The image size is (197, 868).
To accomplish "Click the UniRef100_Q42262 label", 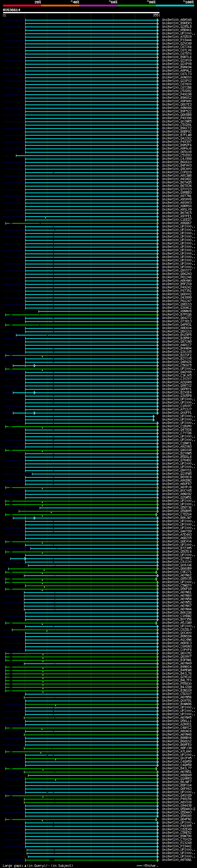I will [x=176, y=138].
